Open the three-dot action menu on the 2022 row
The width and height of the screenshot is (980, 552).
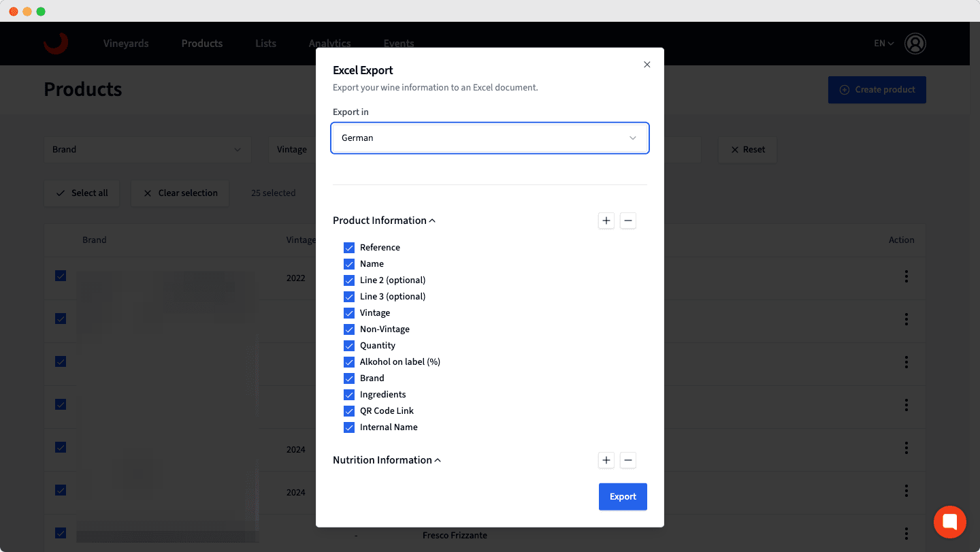906,277
